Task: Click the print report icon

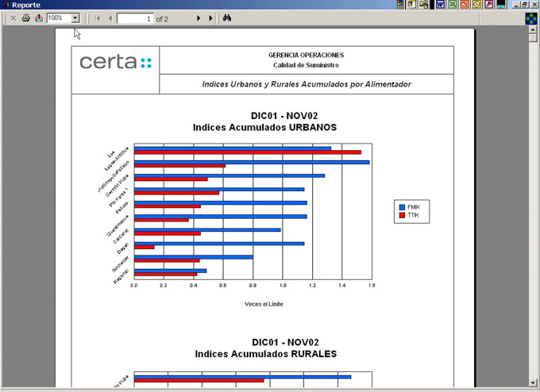Action: pyautogui.click(x=25, y=17)
